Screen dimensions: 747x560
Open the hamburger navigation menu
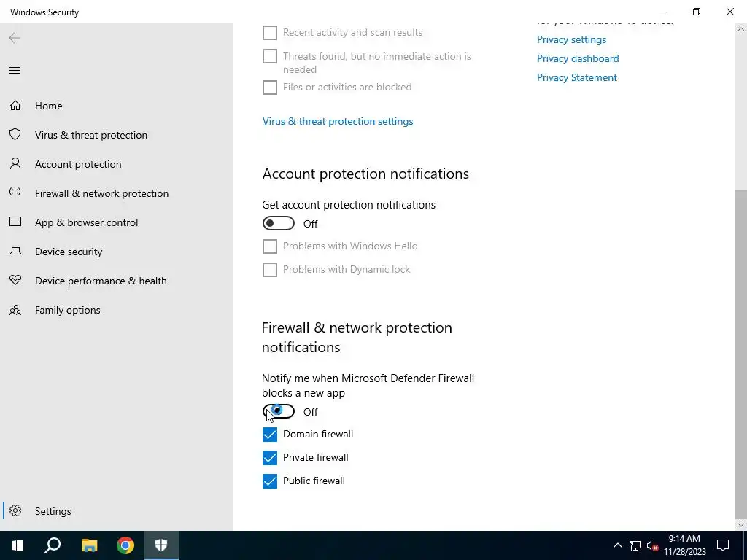click(x=15, y=71)
